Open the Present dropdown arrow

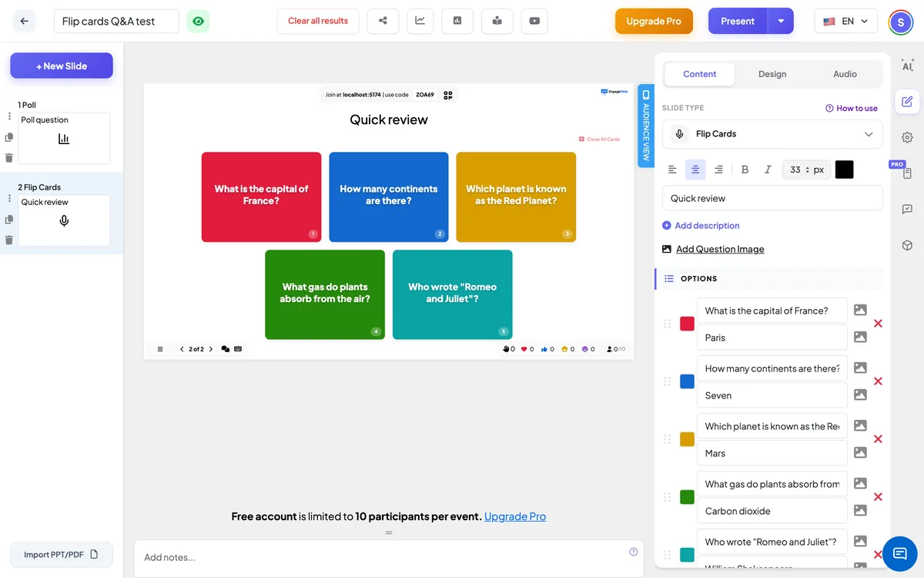tap(781, 21)
